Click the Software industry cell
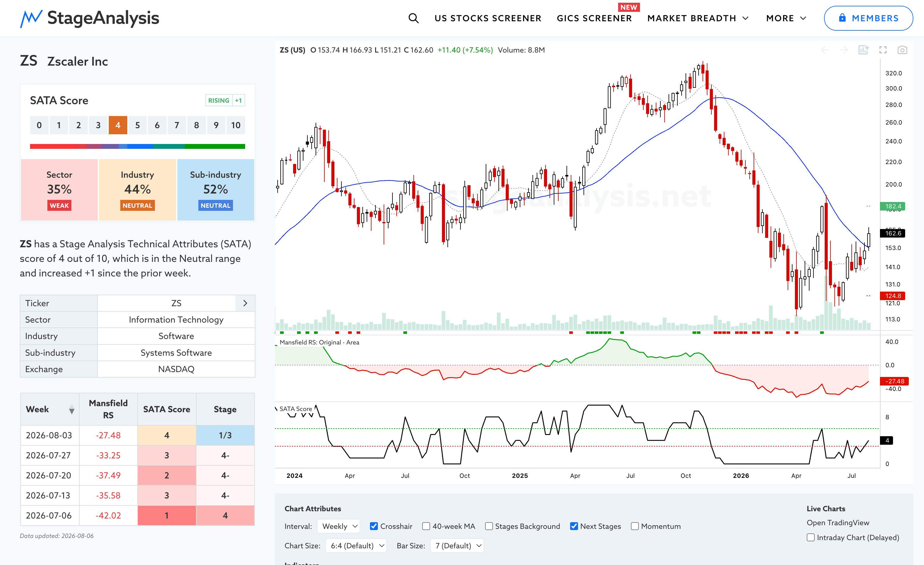The width and height of the screenshot is (924, 565). (x=176, y=336)
